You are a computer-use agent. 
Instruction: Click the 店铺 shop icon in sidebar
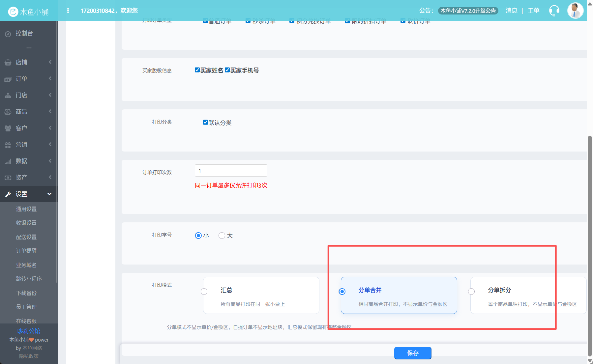pos(8,63)
